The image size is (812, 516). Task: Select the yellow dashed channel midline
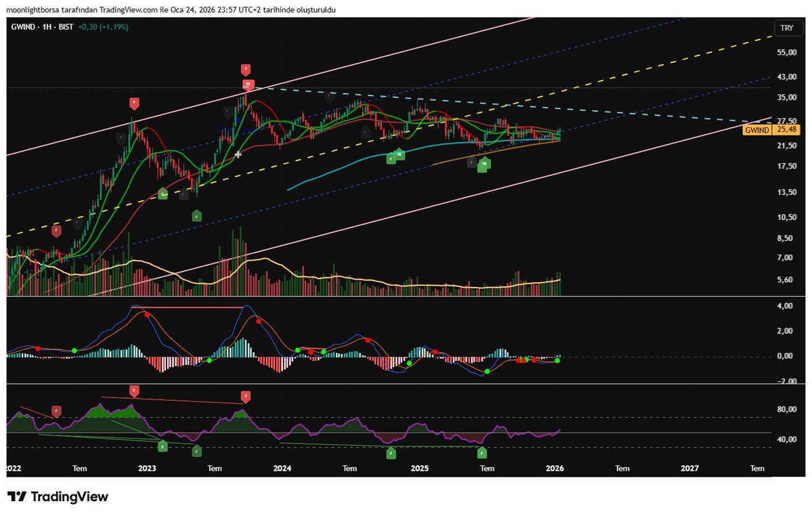point(389,137)
